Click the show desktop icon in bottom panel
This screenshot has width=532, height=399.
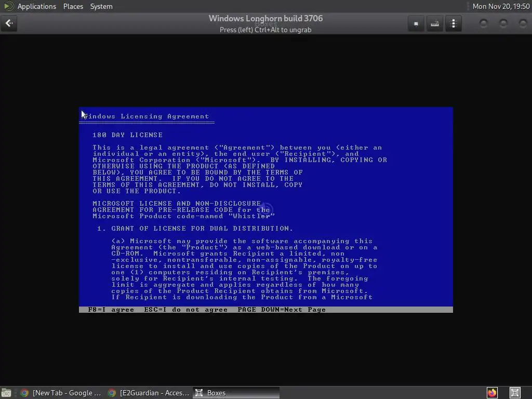coord(6,393)
